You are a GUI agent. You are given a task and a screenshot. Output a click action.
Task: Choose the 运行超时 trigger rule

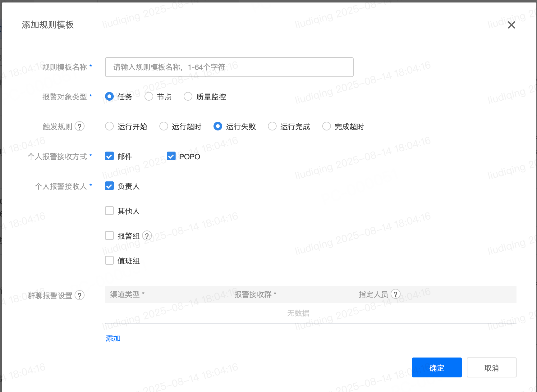pos(164,126)
